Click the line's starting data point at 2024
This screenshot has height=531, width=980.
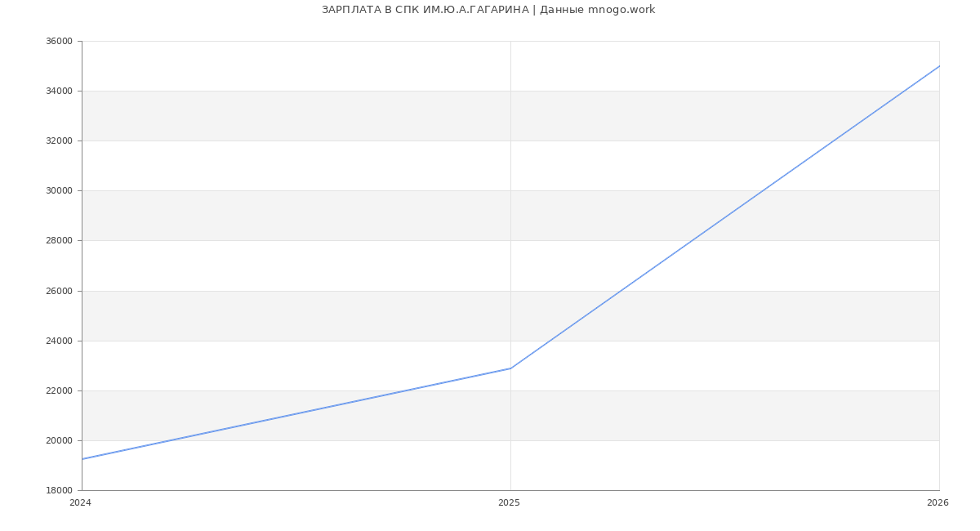coord(82,459)
